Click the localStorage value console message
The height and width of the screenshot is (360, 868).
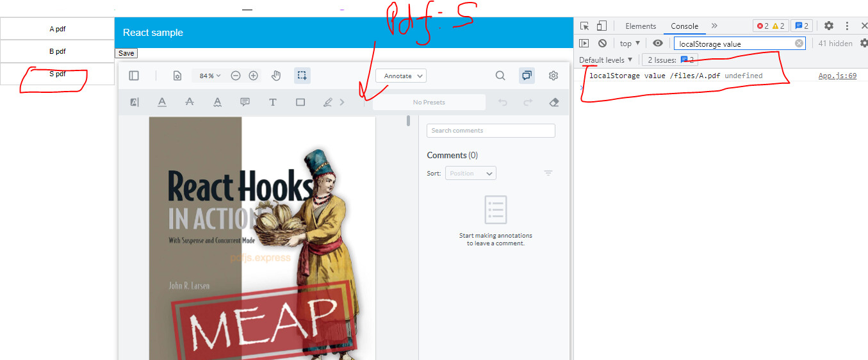[676, 76]
